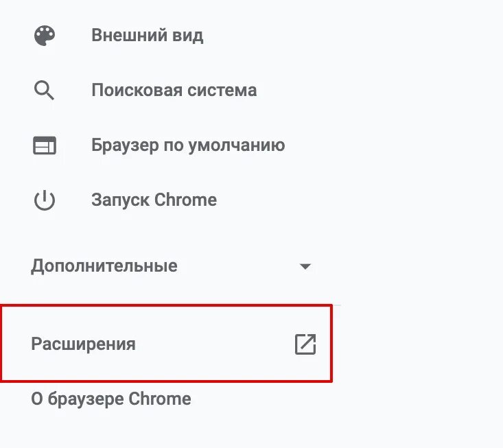Select Поисковая система in the sidebar
This screenshot has width=503, height=448.
tap(174, 90)
